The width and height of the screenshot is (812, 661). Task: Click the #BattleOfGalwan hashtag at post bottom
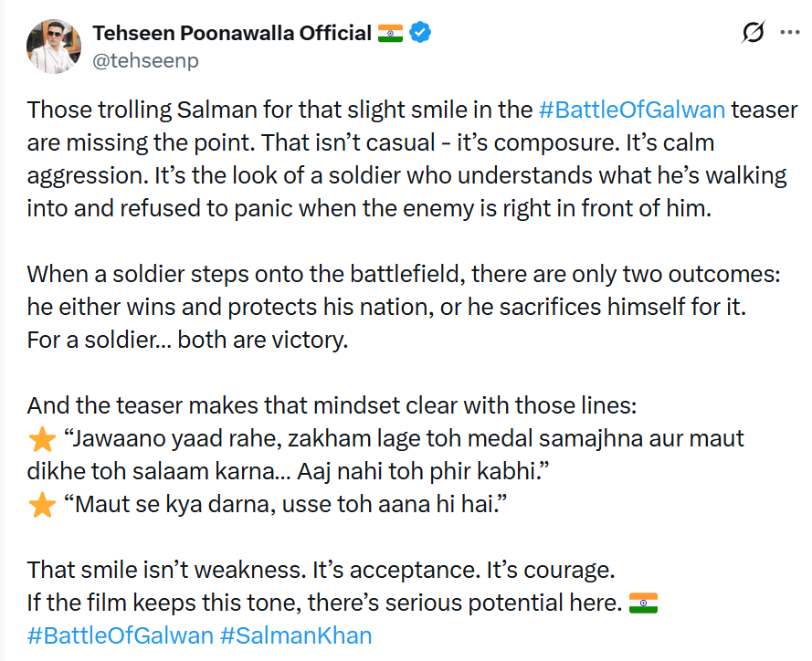point(121,635)
